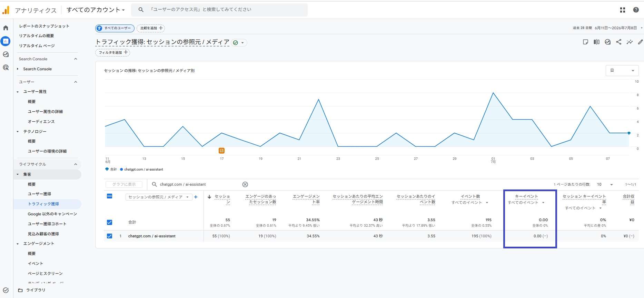Clear the table search with X icon
644x298 pixels.
click(245, 184)
